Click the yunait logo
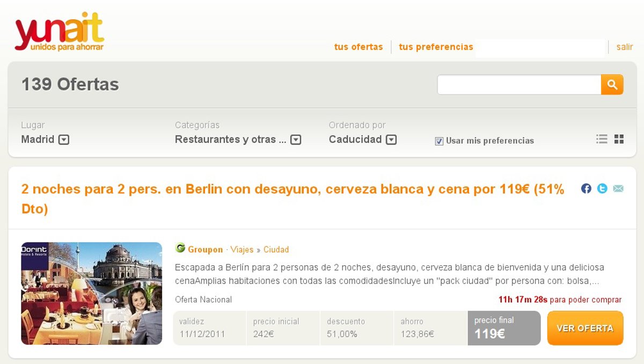Viewport: 644px width, 364px height. pyautogui.click(x=59, y=32)
